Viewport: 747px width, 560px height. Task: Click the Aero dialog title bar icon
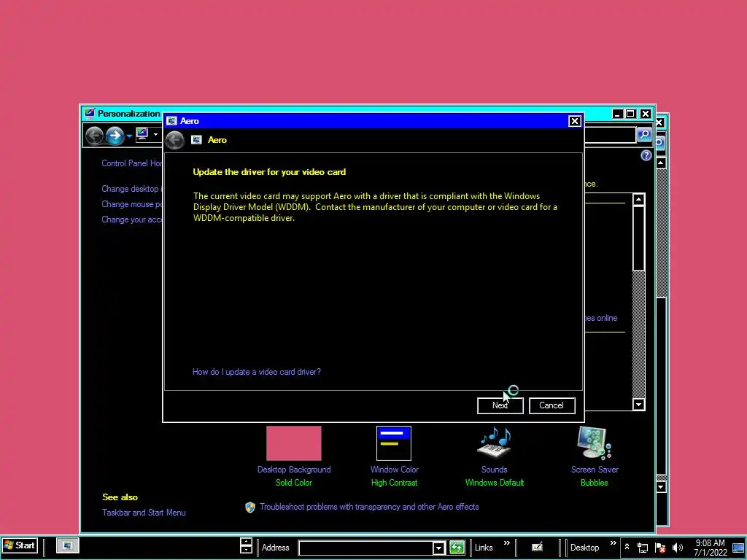point(171,121)
